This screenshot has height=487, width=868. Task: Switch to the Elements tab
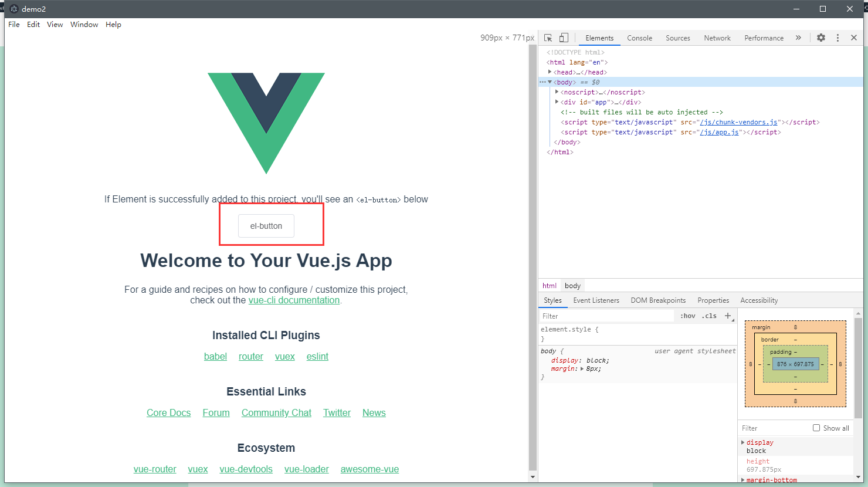point(599,38)
